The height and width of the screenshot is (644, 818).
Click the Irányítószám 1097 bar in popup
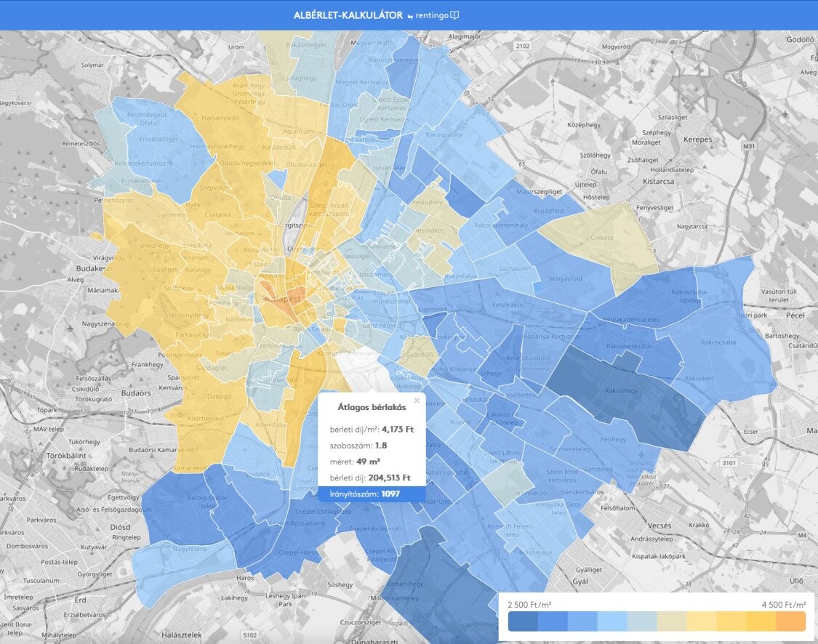point(372,494)
